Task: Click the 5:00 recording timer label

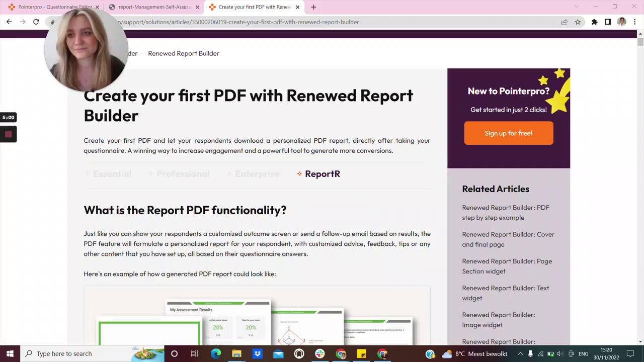Action: pyautogui.click(x=8, y=117)
